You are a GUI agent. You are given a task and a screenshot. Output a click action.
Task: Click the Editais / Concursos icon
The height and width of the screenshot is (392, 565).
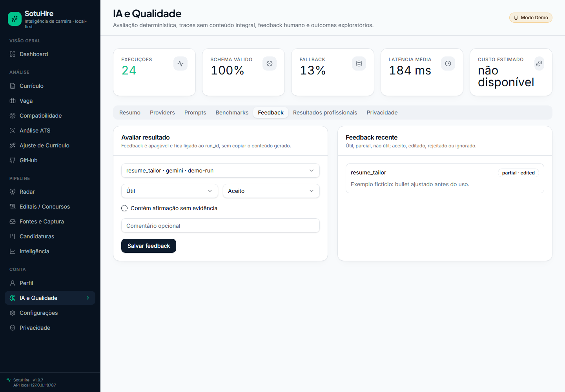[x=13, y=207]
